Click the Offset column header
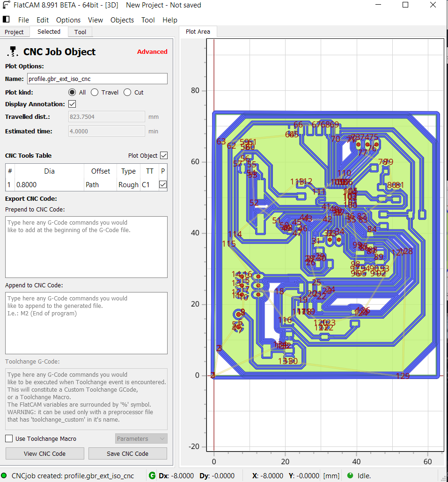Image resolution: width=448 pixels, height=482 pixels. [100, 171]
